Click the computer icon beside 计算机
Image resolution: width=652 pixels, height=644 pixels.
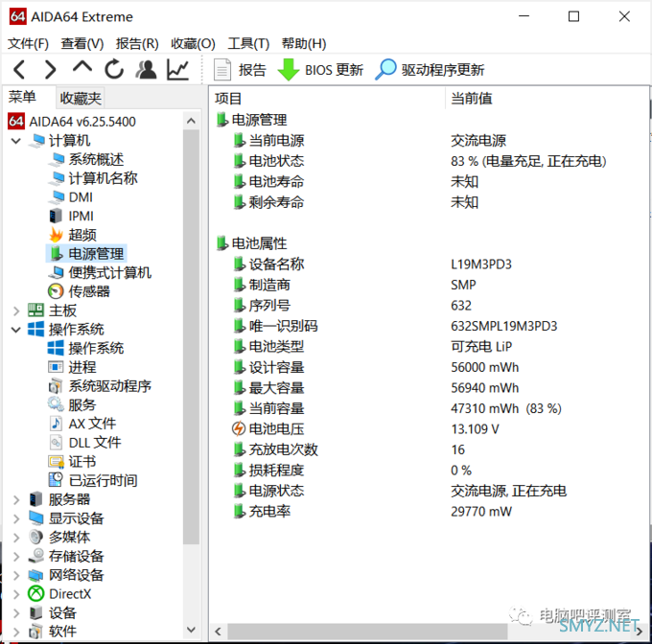click(36, 141)
